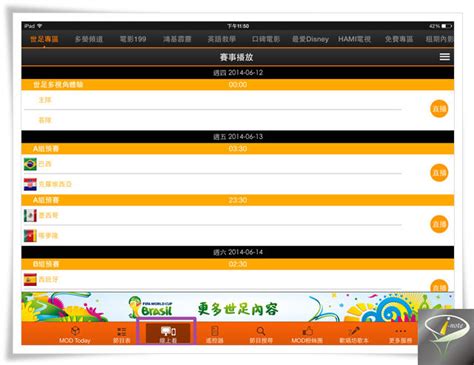Open the hamburger menu beside 賽事播放
Viewport: 474px width, 365px height.
445,57
